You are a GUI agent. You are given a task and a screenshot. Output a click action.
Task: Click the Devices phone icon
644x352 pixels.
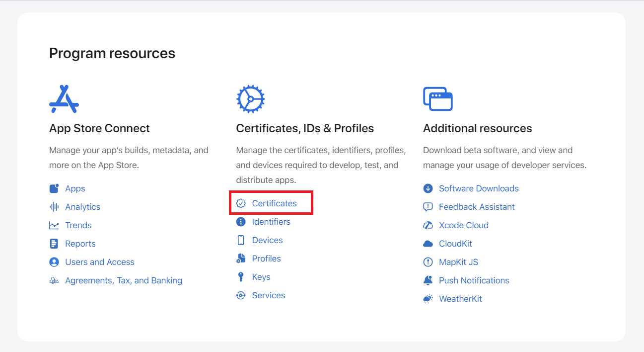pyautogui.click(x=241, y=240)
